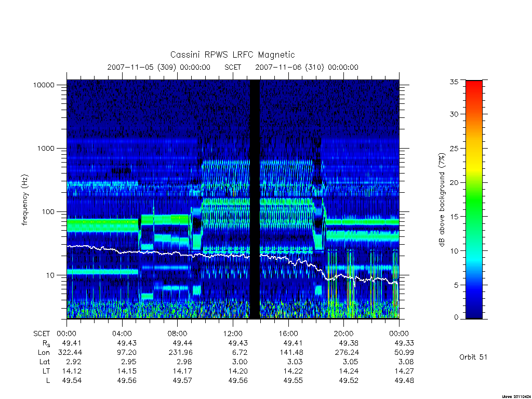Select start time '2007-11-05 (309) 00:00:00'
Viewport: 532px width, 399px height.
pos(159,67)
